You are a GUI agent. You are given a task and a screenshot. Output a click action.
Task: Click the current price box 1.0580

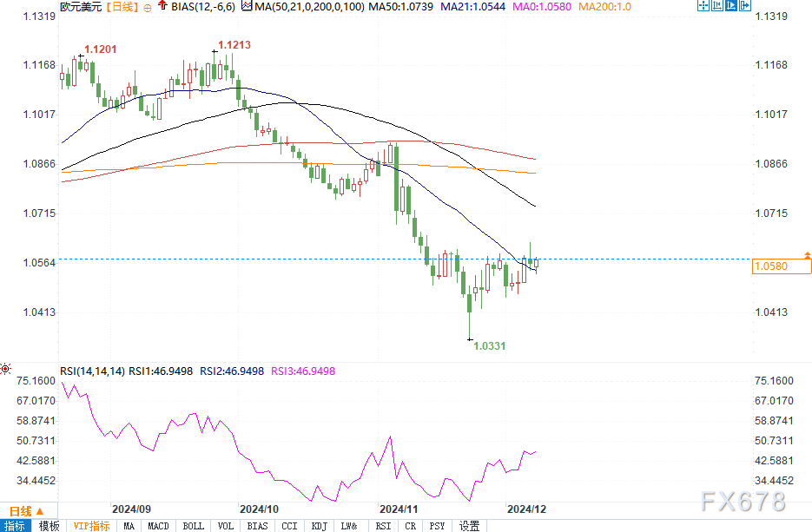pos(782,266)
